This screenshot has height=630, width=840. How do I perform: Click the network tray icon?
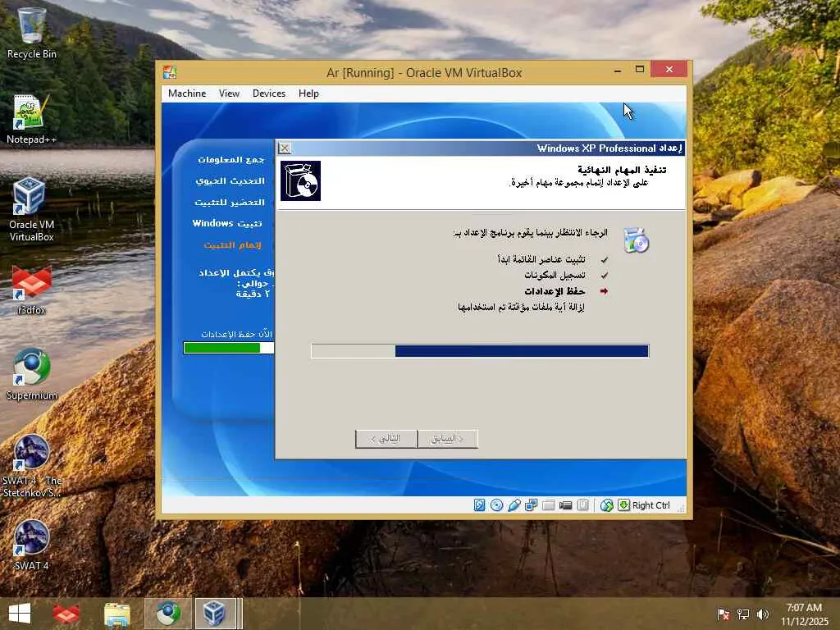tap(743, 614)
